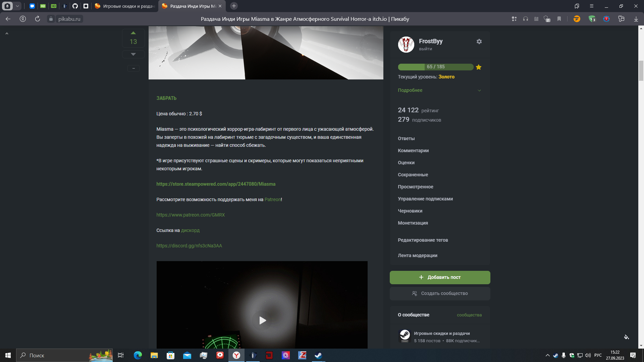The width and height of the screenshot is (644, 362).
Task: Switch to reader mode text icon
Action: (x=536, y=19)
